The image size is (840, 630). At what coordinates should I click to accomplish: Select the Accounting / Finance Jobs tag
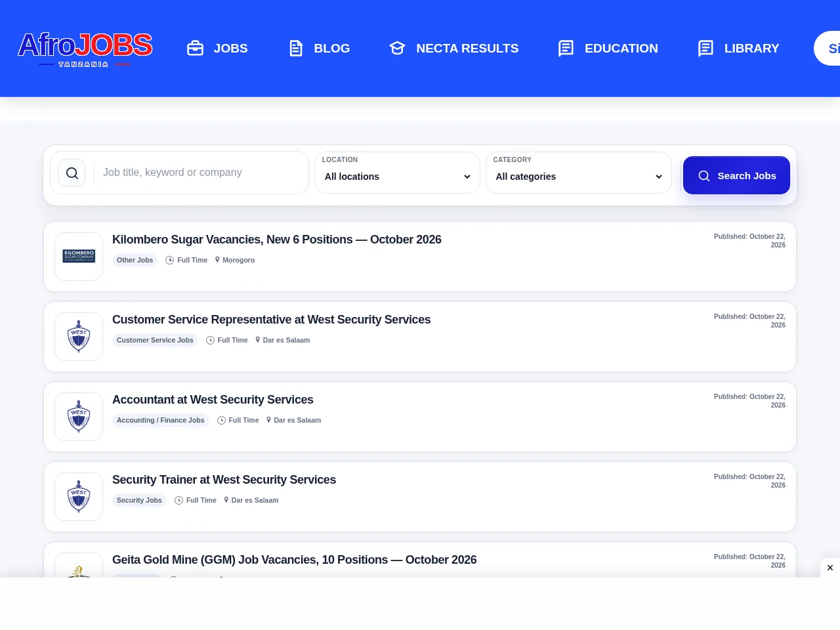(x=161, y=421)
